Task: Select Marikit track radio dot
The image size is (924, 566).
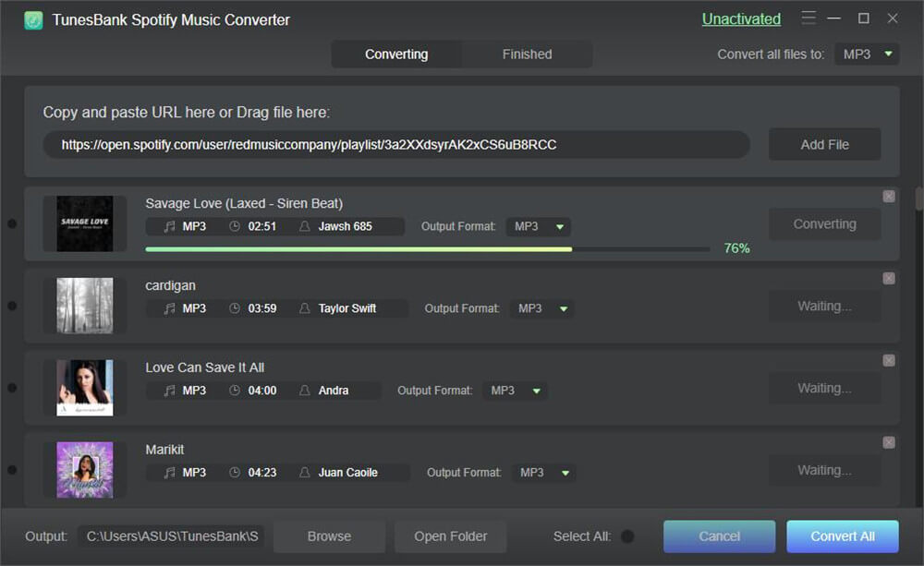Action: [12, 470]
